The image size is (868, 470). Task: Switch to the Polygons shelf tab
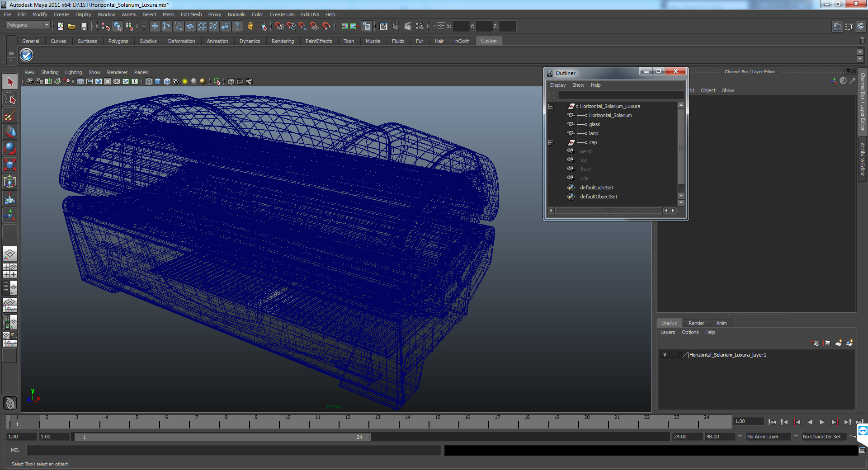pos(118,41)
